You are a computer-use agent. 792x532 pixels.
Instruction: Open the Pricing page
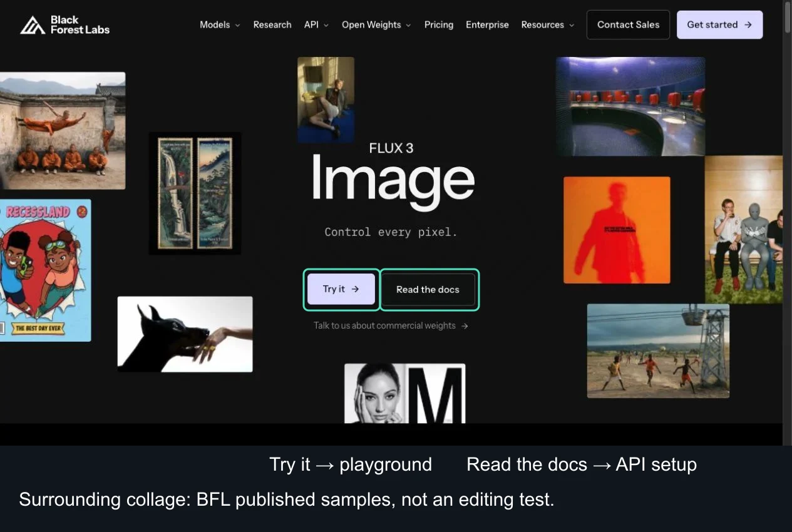click(439, 25)
